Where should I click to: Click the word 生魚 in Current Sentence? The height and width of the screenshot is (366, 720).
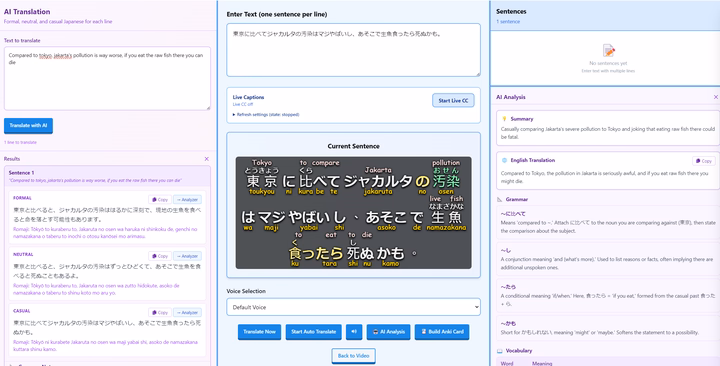(x=446, y=217)
